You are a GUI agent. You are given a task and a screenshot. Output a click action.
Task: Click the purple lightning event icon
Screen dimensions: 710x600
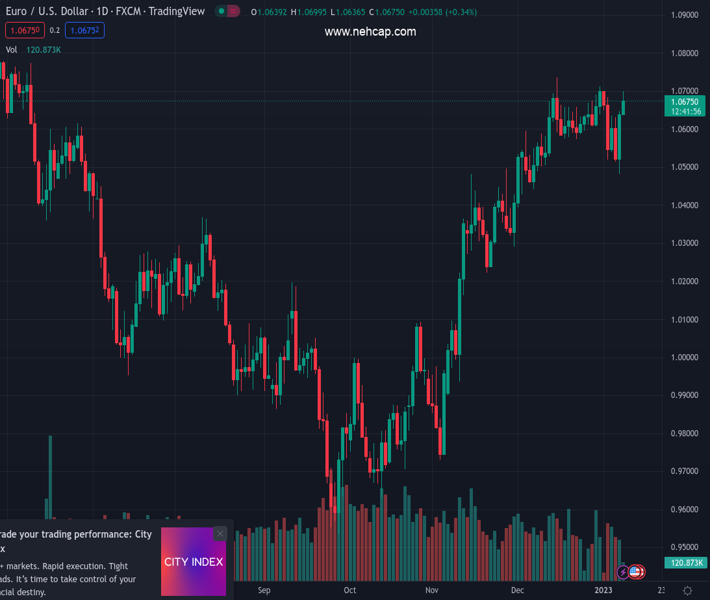point(623,572)
